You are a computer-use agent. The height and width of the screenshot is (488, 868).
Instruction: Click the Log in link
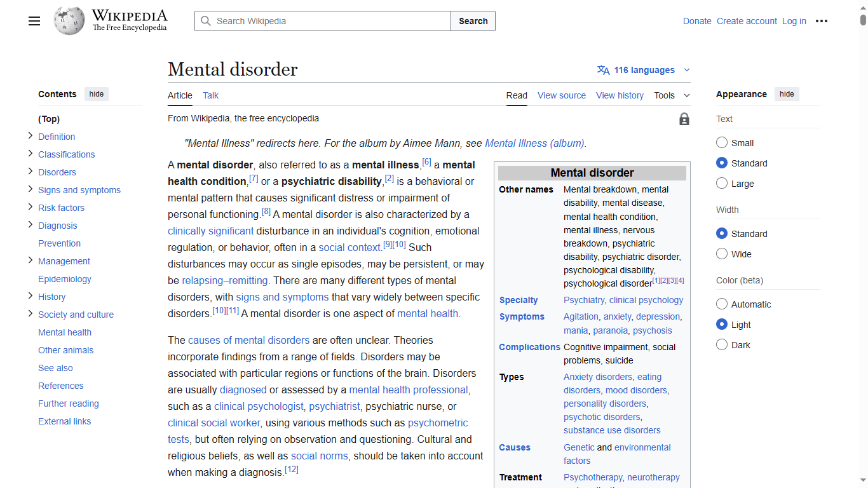794,21
